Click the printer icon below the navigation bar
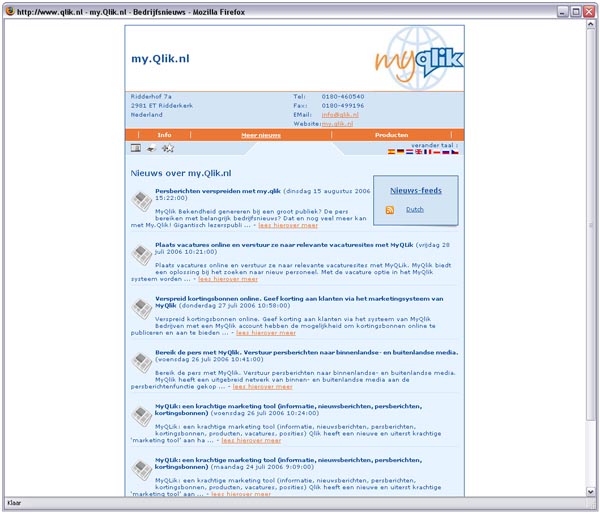 [x=151, y=148]
